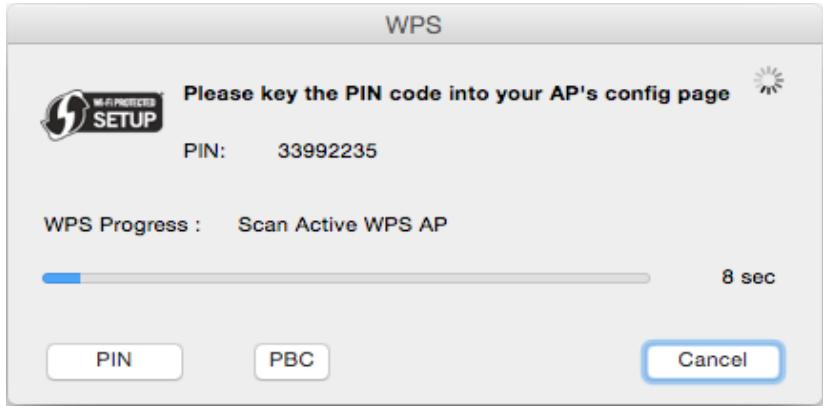The image size is (823, 406).
Task: Click the "PIN:" label text
Action: pos(204,152)
